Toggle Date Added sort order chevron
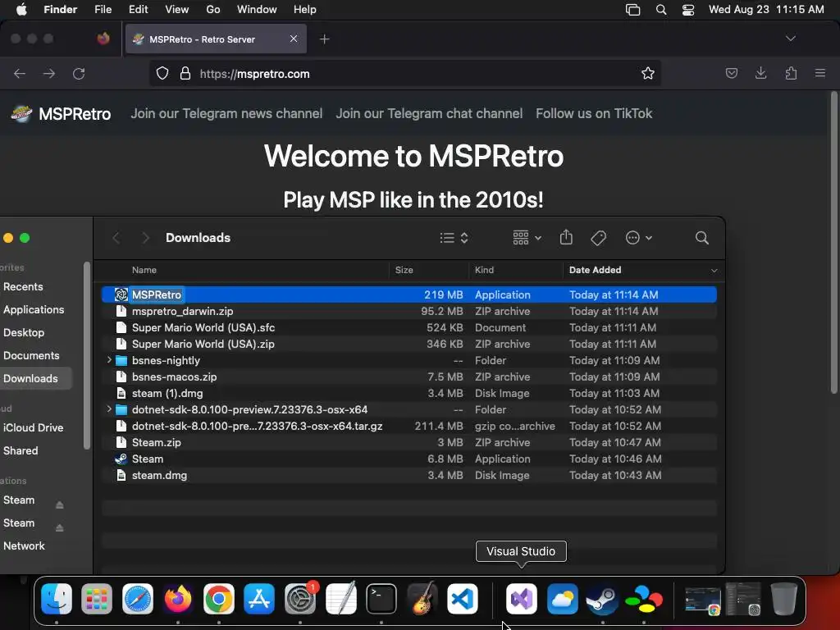Viewport: 840px width, 630px height. (714, 271)
